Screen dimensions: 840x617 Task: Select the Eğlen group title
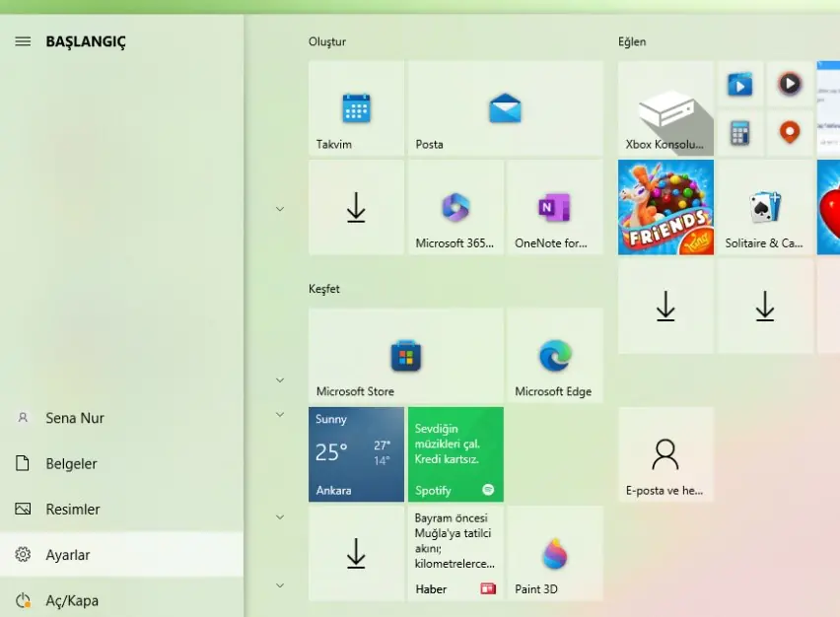(632, 41)
